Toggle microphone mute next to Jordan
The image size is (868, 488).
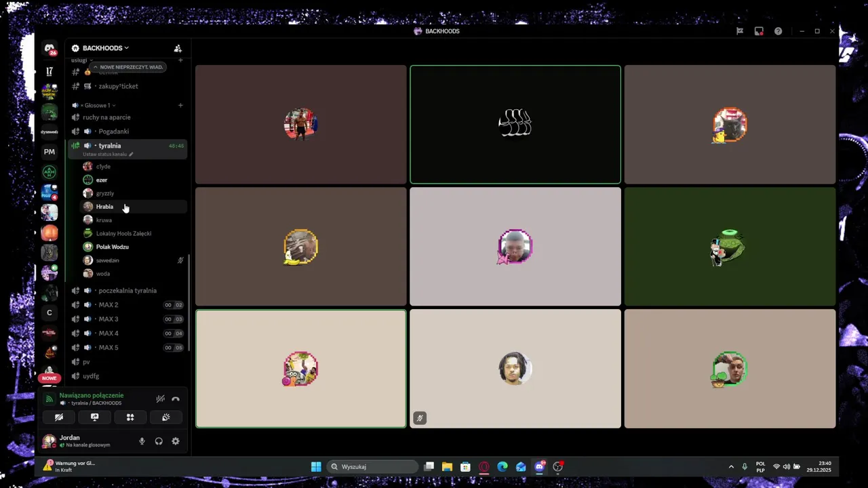point(142,441)
